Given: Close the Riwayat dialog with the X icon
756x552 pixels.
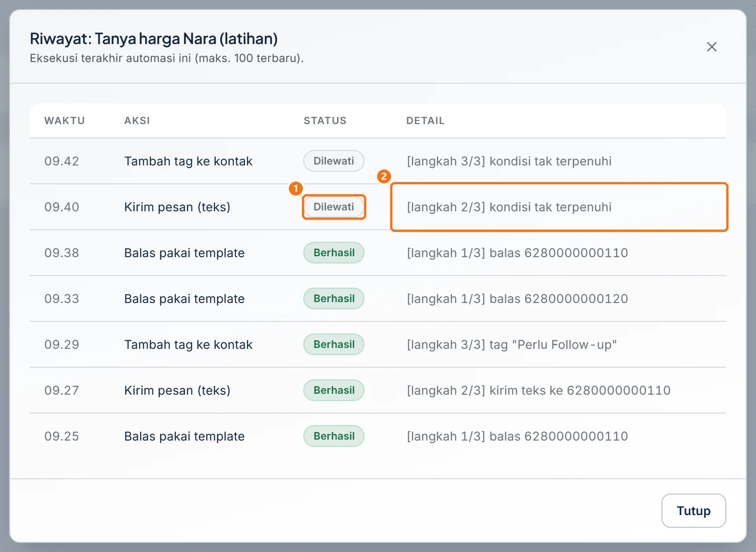Looking at the screenshot, I should coord(712,47).
